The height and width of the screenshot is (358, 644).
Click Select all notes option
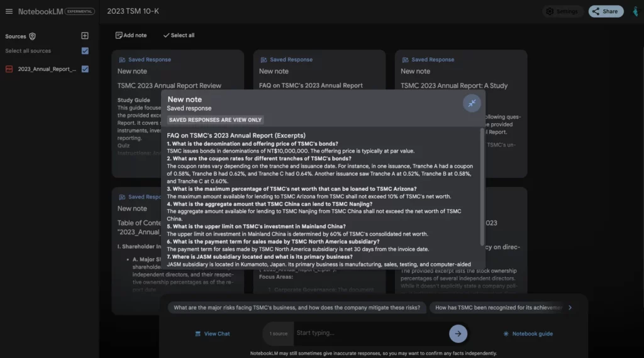click(x=179, y=35)
